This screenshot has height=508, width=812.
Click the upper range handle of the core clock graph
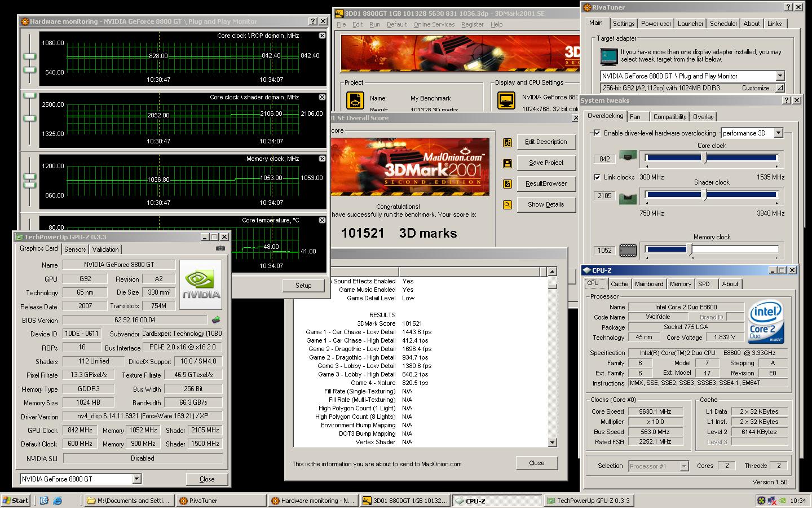click(x=29, y=56)
